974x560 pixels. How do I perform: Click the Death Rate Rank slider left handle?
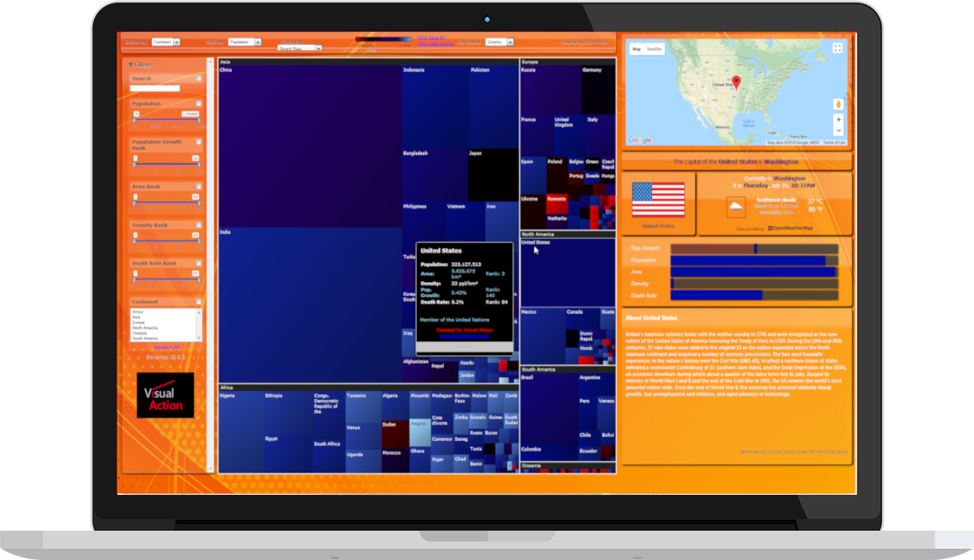(x=134, y=280)
